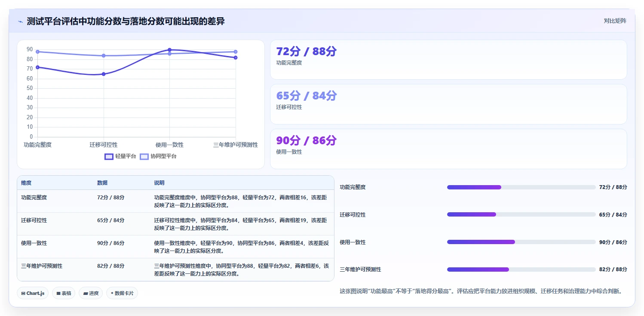Click the Chart.js tag chip
Viewport: 644px width, 316px height.
pyautogui.click(x=33, y=293)
